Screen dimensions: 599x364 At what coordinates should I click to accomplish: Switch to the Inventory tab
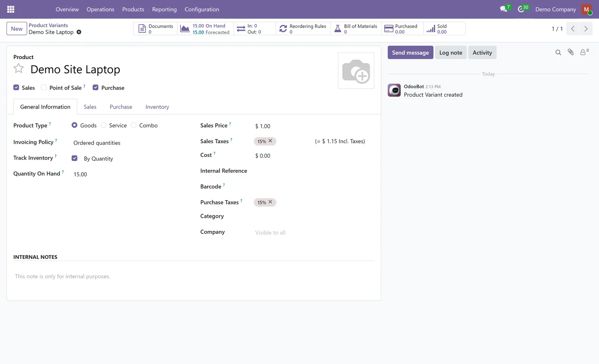(157, 107)
